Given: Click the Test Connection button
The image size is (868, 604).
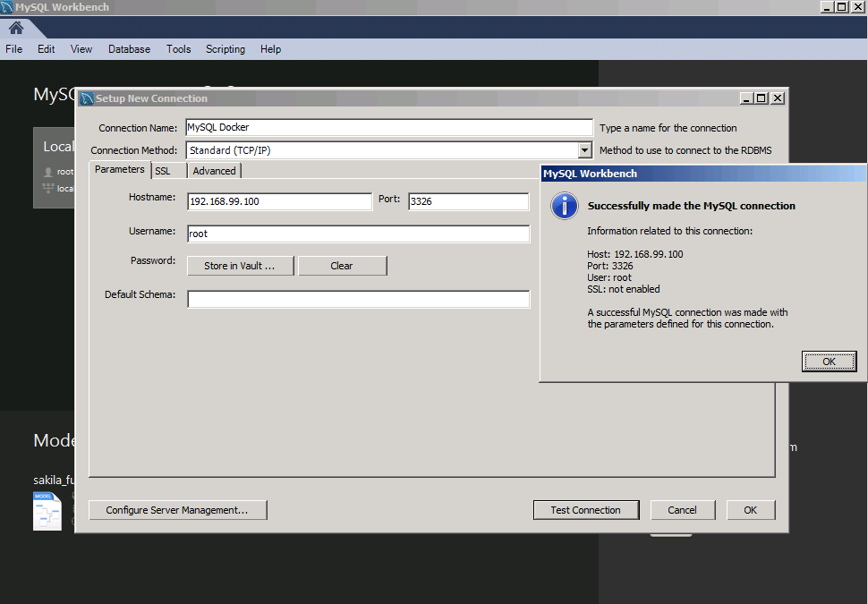Looking at the screenshot, I should (x=586, y=510).
